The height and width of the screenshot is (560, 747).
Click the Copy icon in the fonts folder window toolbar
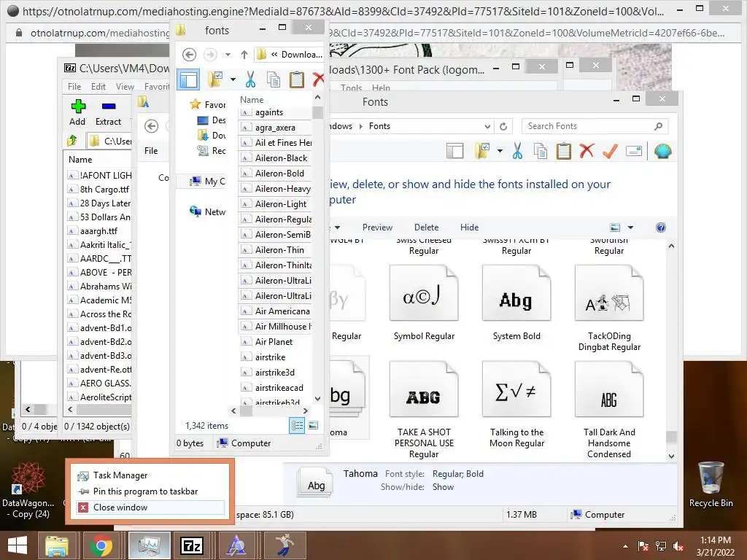(x=274, y=79)
